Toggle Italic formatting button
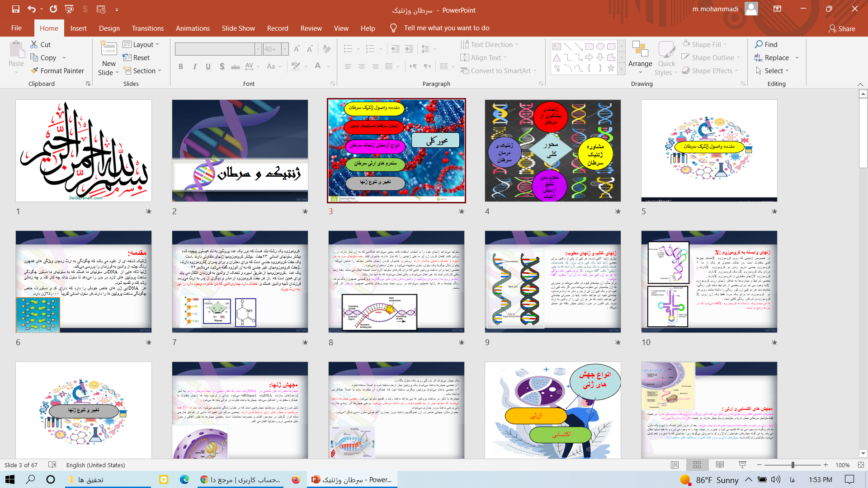868x488 pixels. click(194, 66)
